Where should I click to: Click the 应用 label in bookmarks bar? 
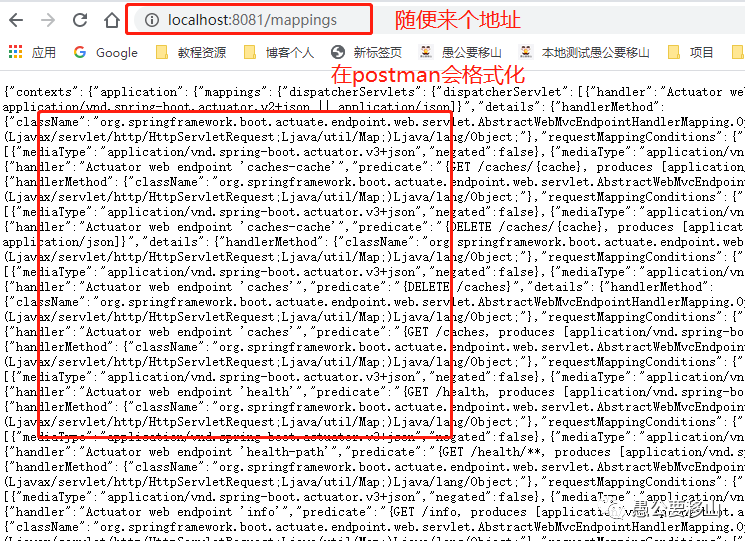(x=44, y=52)
